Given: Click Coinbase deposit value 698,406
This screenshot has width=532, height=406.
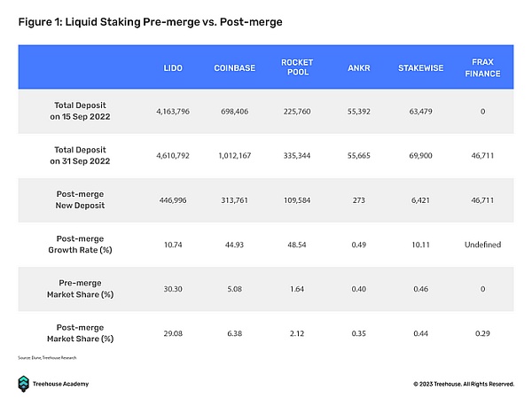Looking at the screenshot, I should click(234, 112).
